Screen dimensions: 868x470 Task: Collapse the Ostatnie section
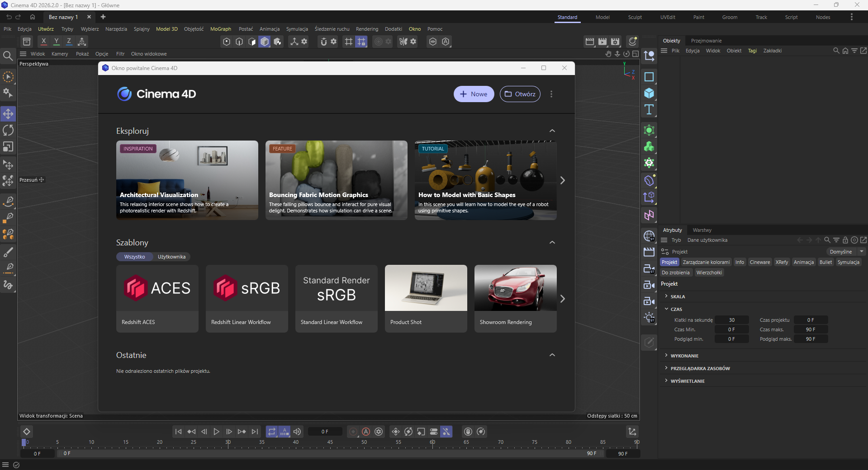(552, 355)
